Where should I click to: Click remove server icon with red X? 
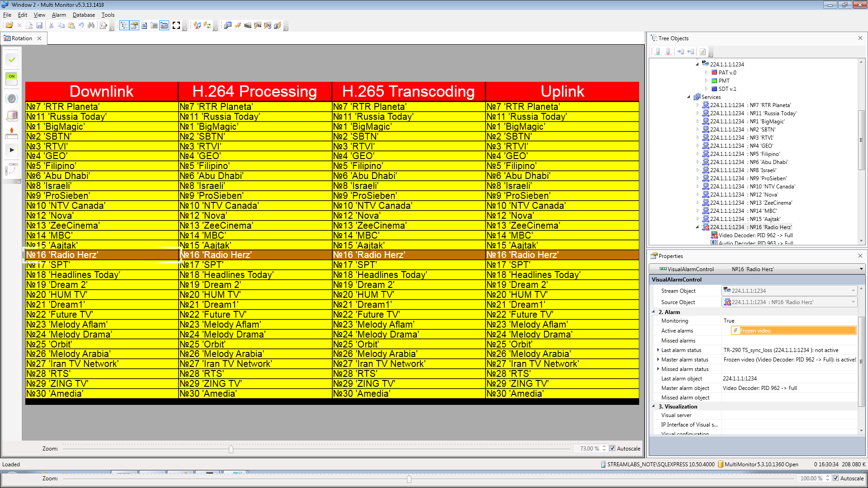click(x=668, y=52)
